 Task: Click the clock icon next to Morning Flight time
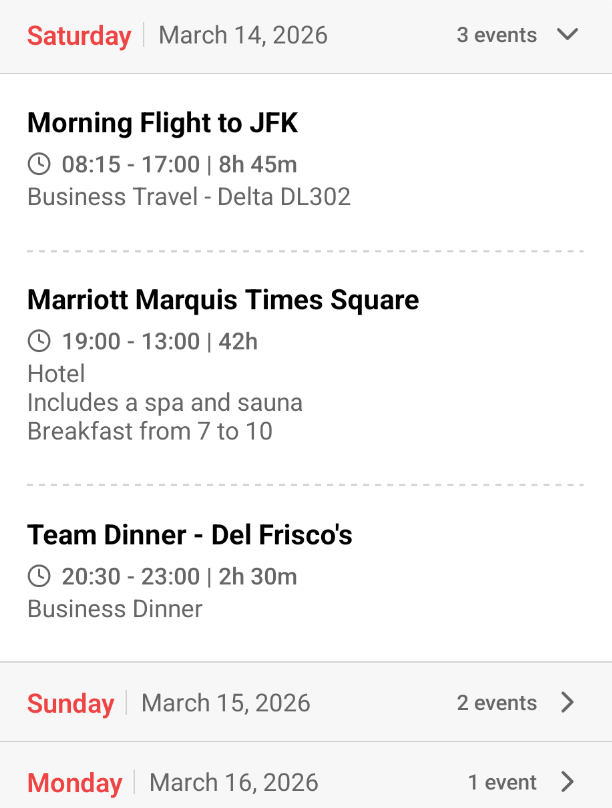point(38,164)
